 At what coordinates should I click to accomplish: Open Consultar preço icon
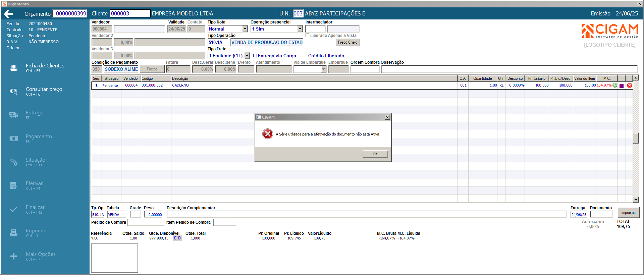(13, 92)
